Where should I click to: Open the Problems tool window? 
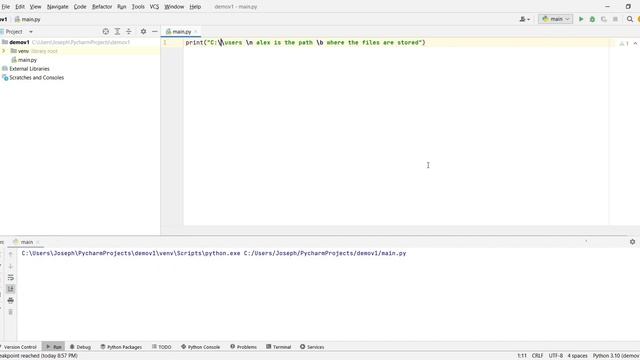[243, 347]
